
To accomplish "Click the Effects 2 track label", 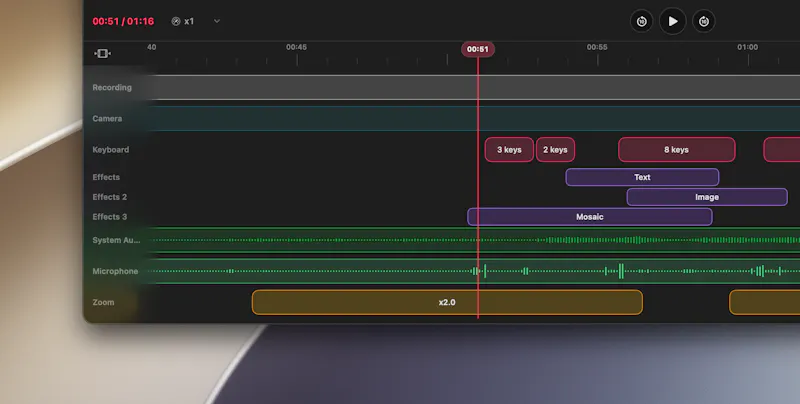I will click(x=110, y=197).
